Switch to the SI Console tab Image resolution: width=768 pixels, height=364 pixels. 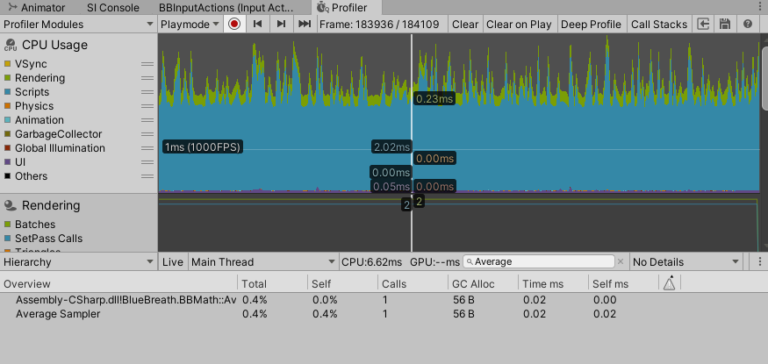point(113,7)
